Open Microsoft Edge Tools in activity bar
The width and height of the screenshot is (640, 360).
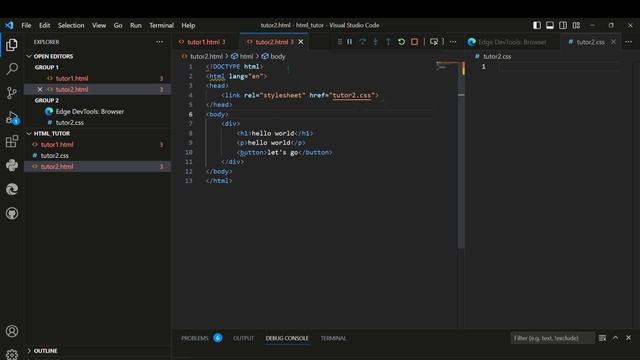[x=12, y=189]
